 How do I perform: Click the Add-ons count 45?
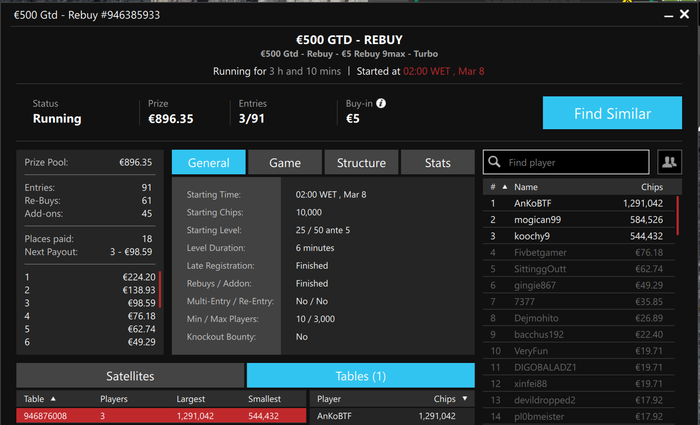point(147,213)
